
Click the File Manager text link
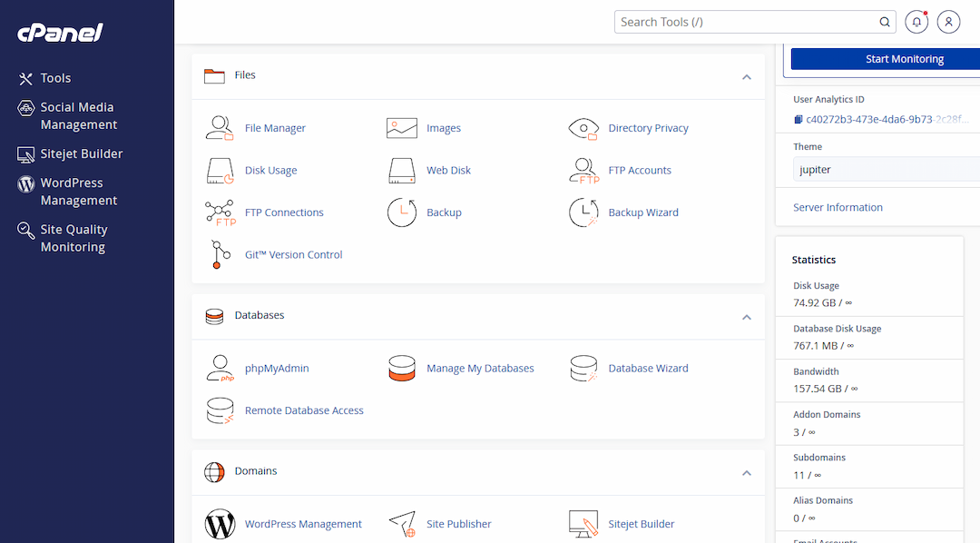[275, 128]
